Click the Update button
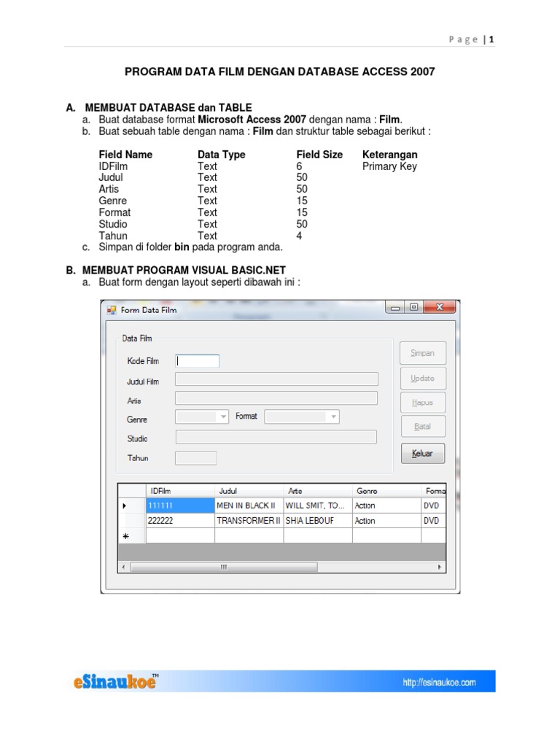This screenshot has width=560, height=747. [423, 379]
